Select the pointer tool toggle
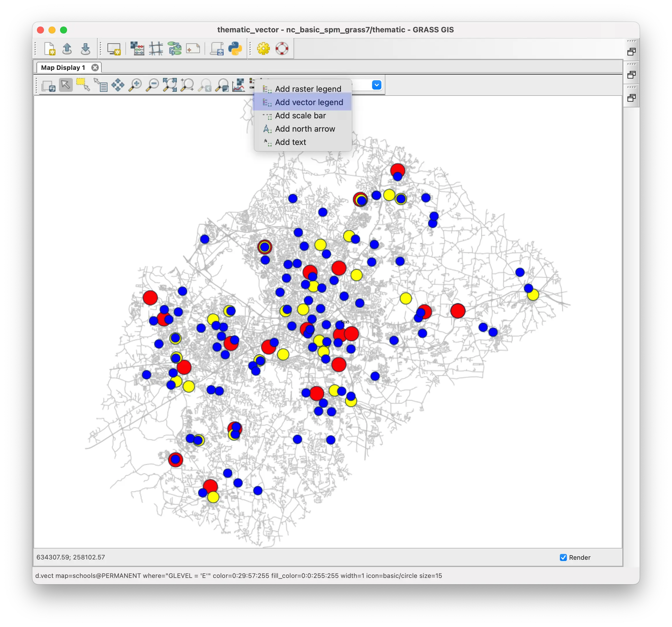 point(66,85)
